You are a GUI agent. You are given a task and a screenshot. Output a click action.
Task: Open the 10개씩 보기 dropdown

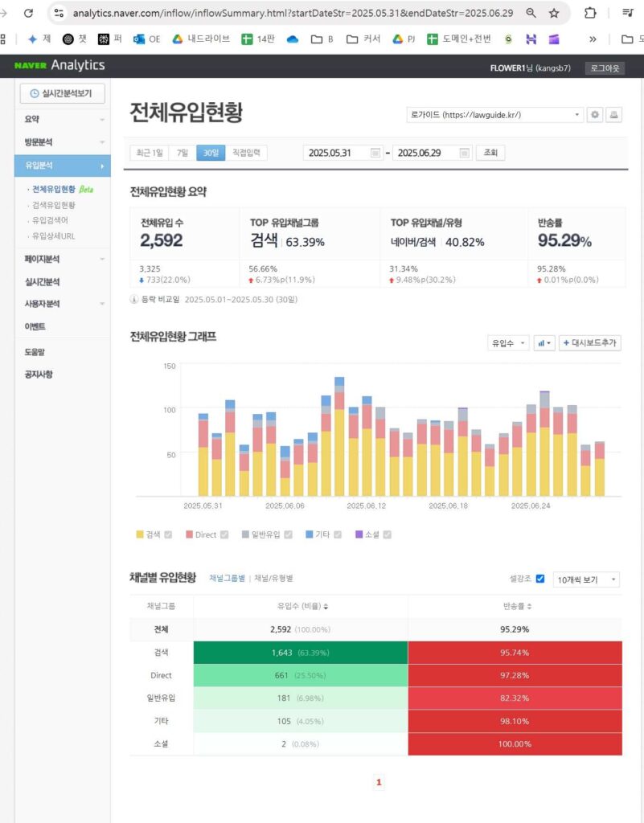pos(586,579)
